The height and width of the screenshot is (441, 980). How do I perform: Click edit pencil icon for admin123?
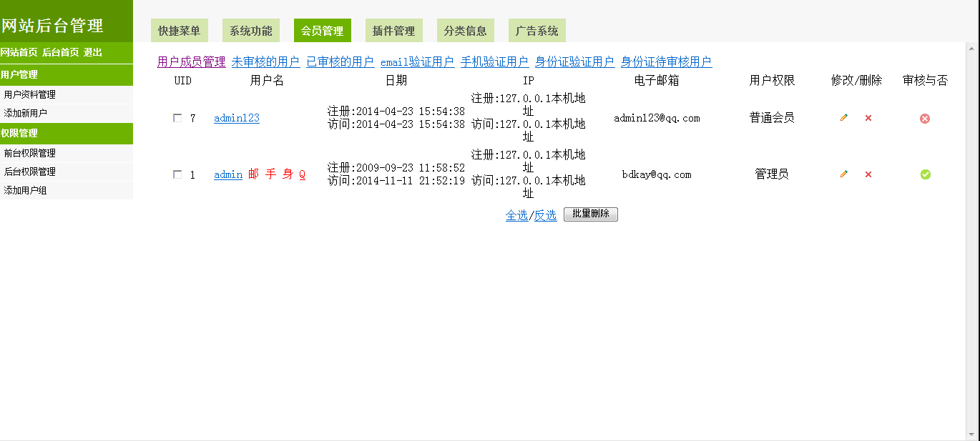[844, 117]
